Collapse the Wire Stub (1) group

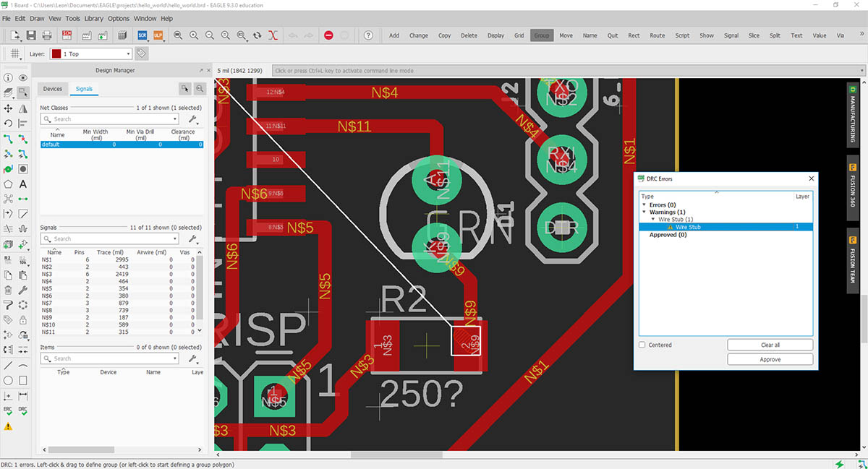coord(654,220)
